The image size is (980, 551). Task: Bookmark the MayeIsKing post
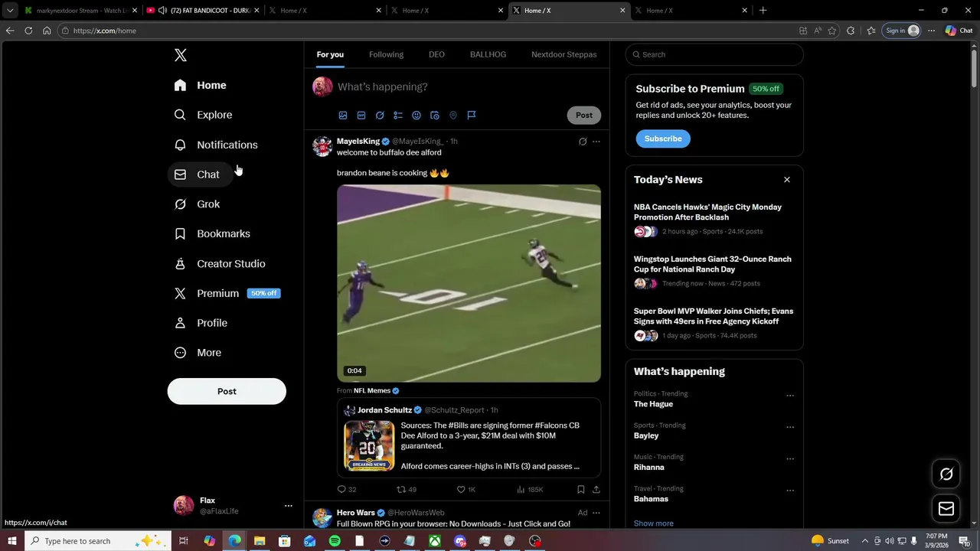pyautogui.click(x=581, y=490)
